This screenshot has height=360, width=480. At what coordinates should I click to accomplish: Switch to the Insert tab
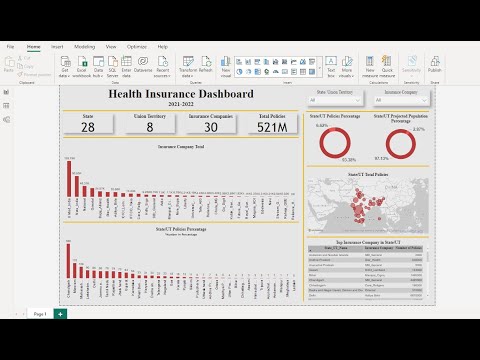(x=57, y=47)
